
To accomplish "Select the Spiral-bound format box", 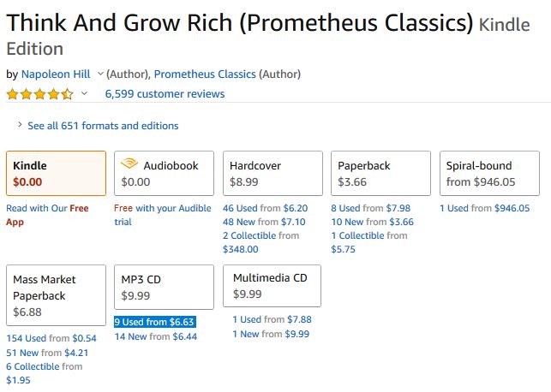I will coord(489,174).
